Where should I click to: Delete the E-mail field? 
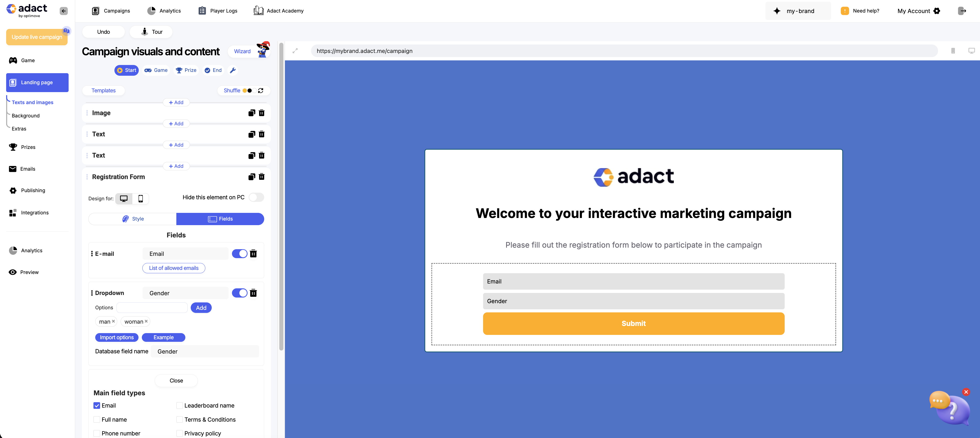pos(253,254)
